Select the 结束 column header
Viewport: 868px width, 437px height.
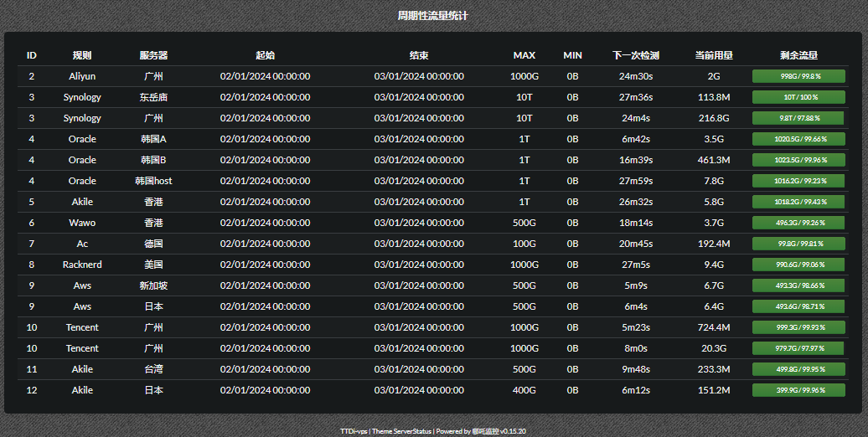pyautogui.click(x=419, y=55)
